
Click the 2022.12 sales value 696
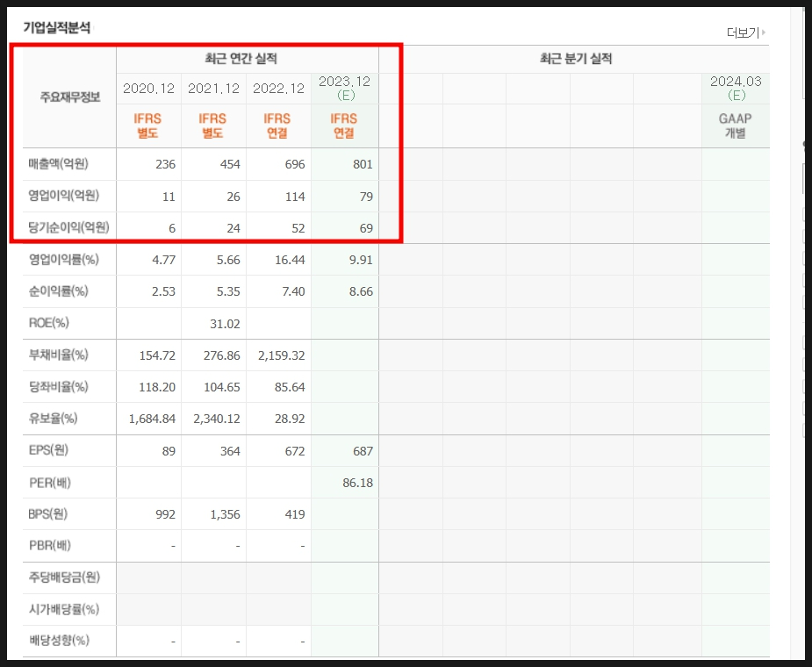(x=295, y=164)
